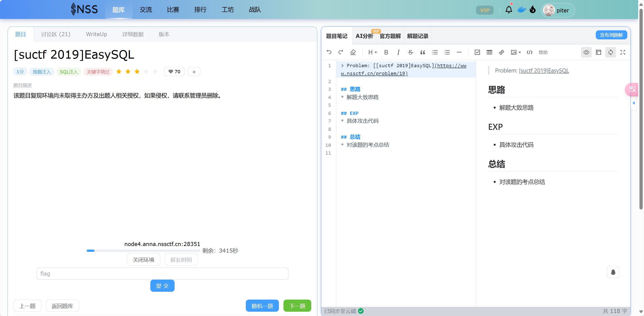Switch to the WriteUp tab

96,34
